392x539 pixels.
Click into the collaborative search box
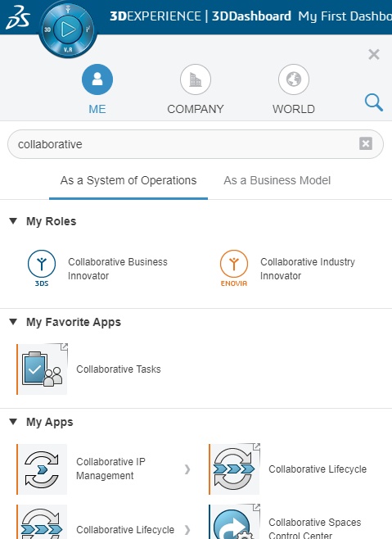pyautogui.click(x=195, y=144)
